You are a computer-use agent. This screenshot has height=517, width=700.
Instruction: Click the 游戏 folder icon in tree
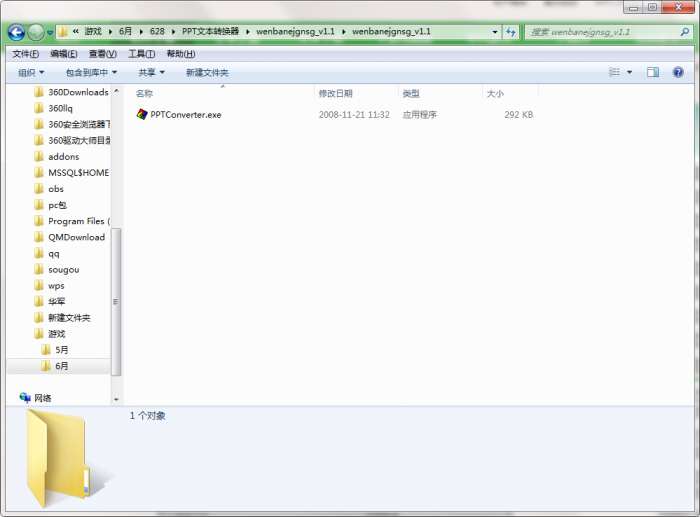pyautogui.click(x=39, y=334)
